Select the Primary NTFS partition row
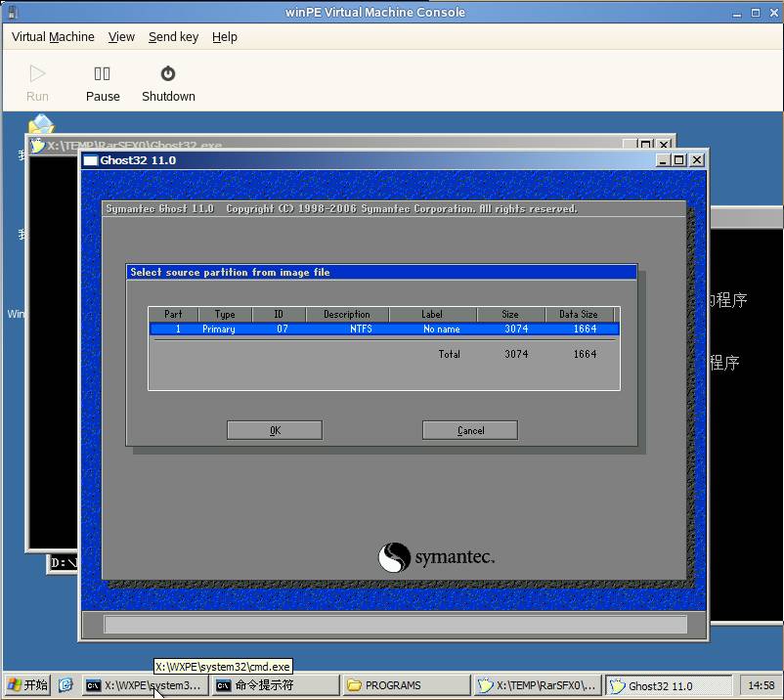Viewport: 784px width, 700px height. click(384, 329)
